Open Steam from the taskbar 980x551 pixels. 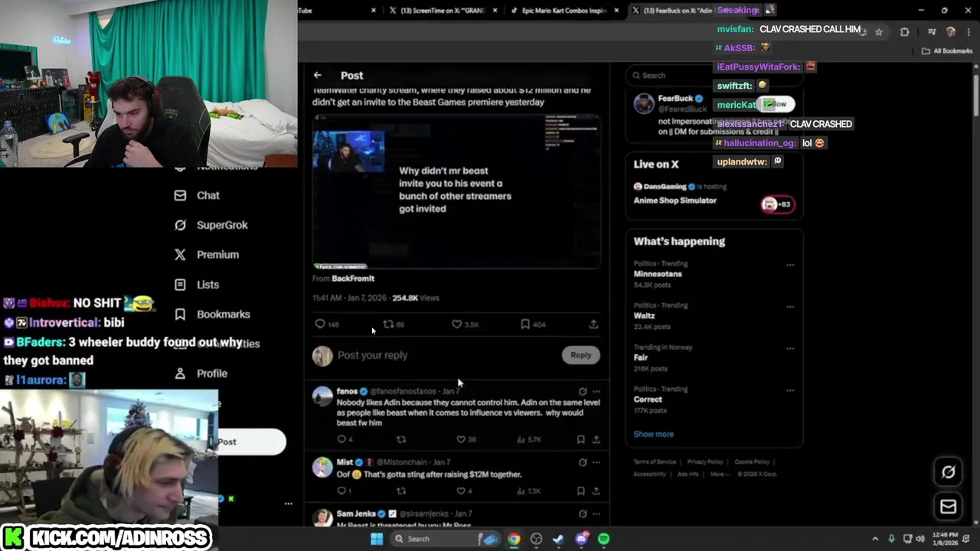(x=559, y=539)
